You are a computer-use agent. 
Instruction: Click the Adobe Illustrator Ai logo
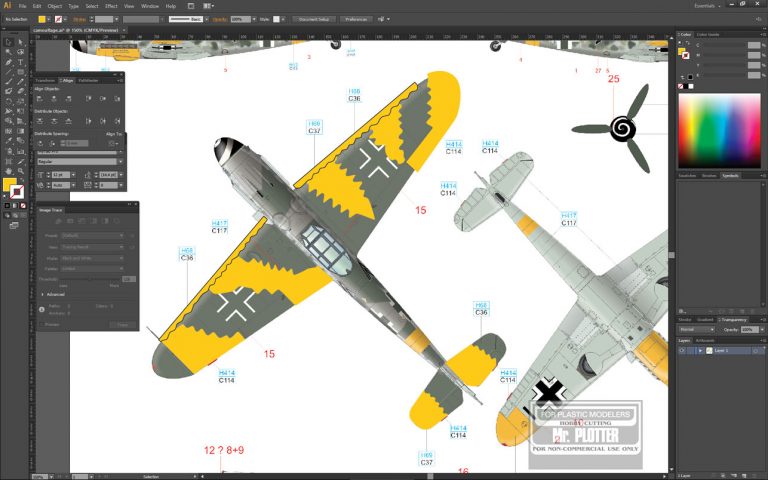coord(7,6)
